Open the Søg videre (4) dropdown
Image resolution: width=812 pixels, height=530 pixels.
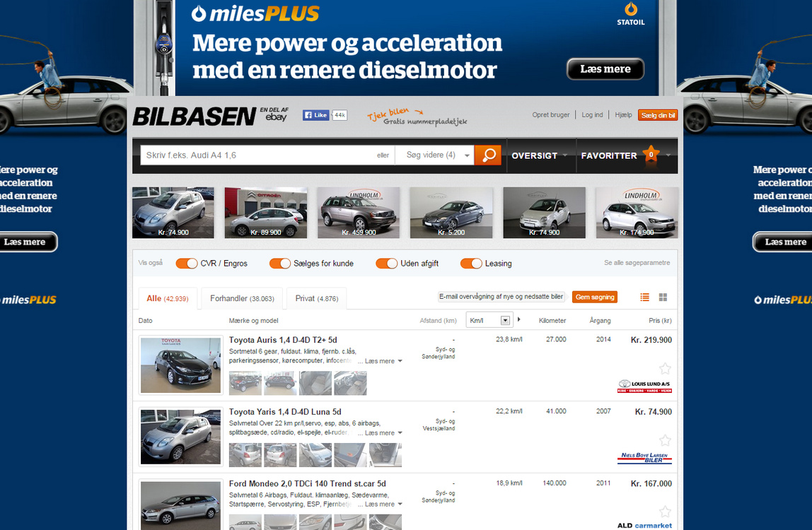(434, 155)
